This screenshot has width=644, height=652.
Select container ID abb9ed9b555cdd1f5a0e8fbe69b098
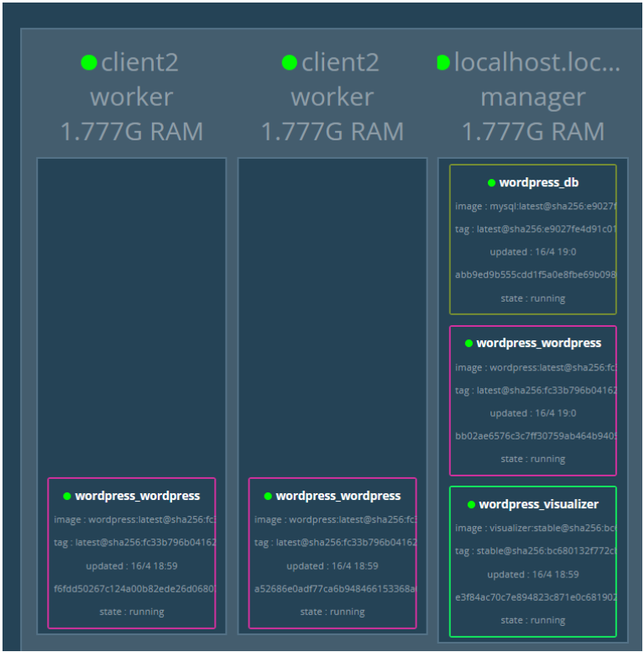pos(536,275)
